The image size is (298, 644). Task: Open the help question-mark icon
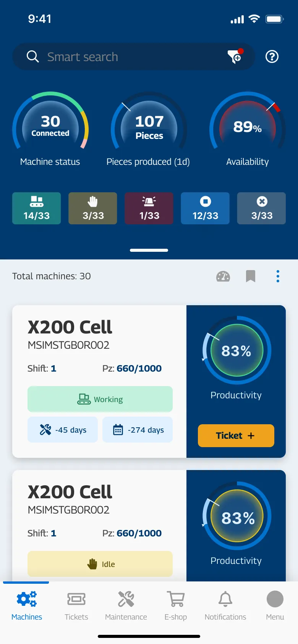pyautogui.click(x=272, y=56)
